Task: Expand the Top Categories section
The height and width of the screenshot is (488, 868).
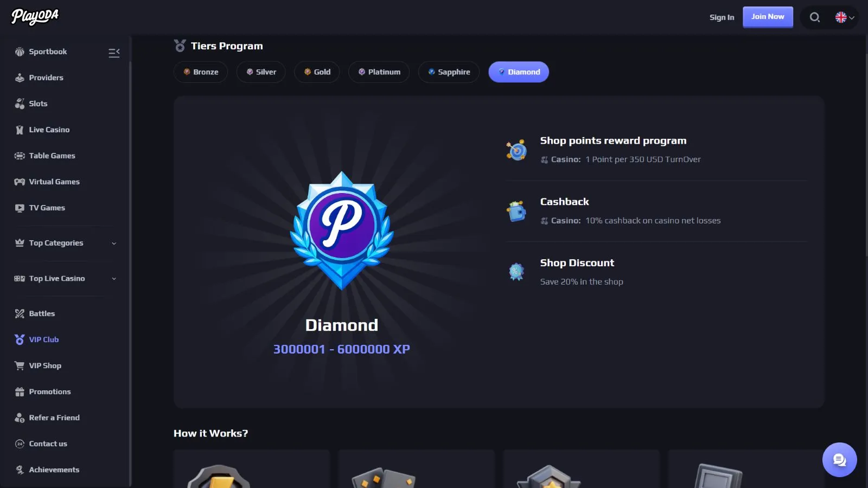Action: 65,243
